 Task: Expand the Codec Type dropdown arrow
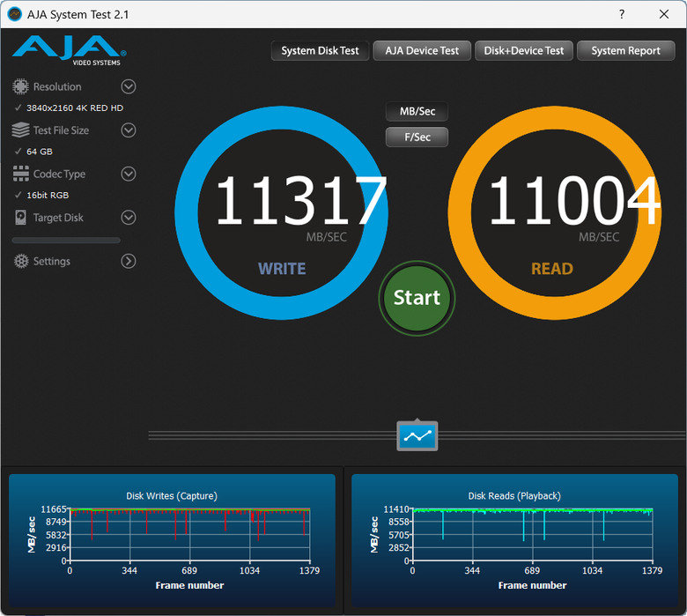click(x=129, y=174)
